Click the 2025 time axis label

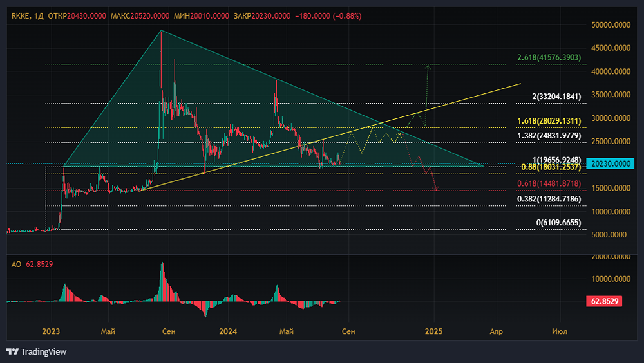pos(433,331)
